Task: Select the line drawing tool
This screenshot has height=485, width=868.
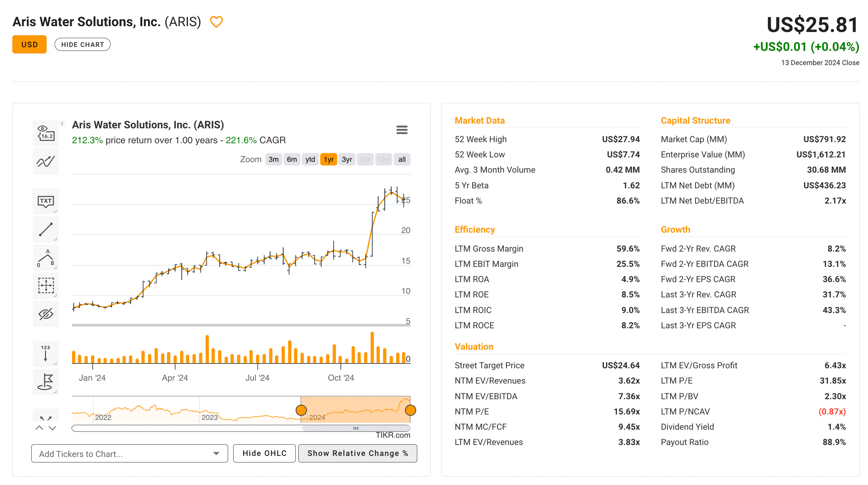Action: (46, 229)
